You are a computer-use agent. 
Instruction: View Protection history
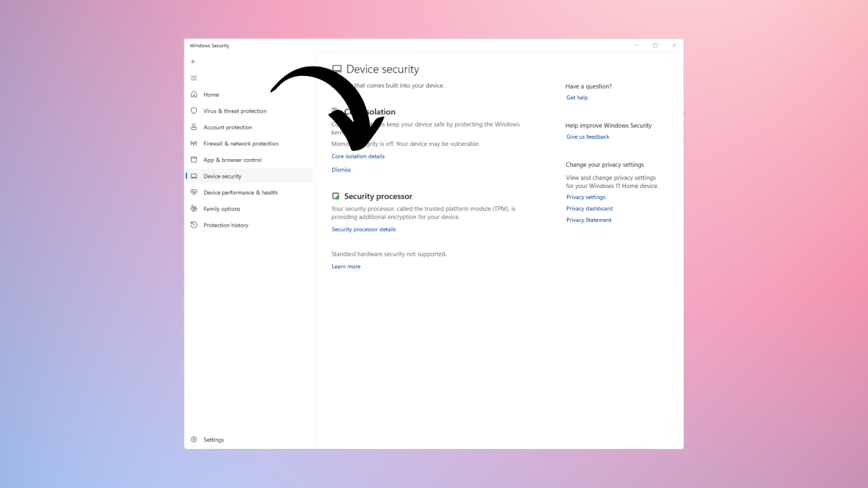point(250,225)
